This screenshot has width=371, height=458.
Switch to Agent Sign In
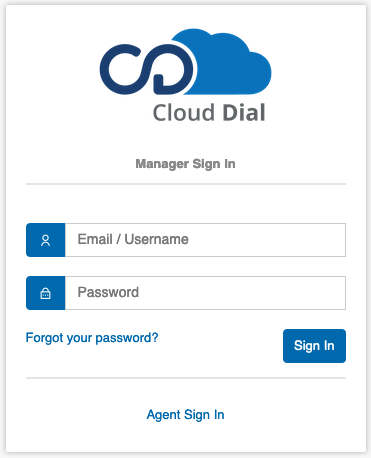[185, 415]
